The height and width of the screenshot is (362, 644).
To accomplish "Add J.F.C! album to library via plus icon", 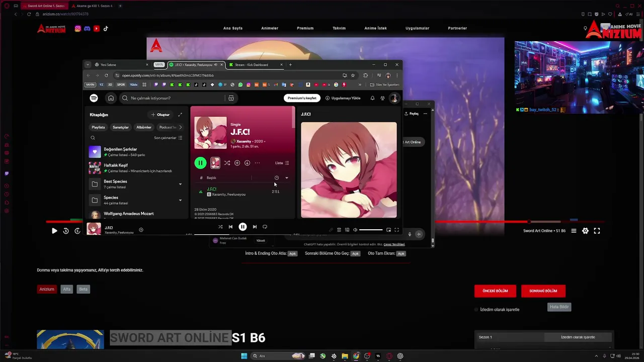I will point(237,163).
